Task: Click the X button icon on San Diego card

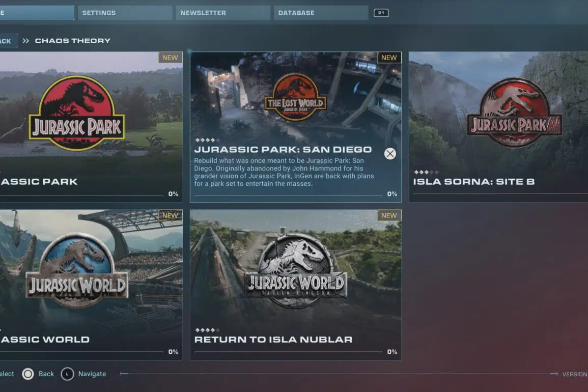Action: [x=390, y=154]
